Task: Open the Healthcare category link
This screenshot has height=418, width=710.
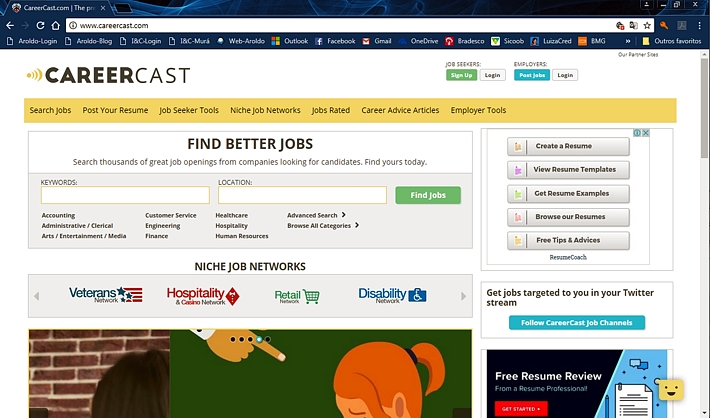Action: tap(231, 216)
